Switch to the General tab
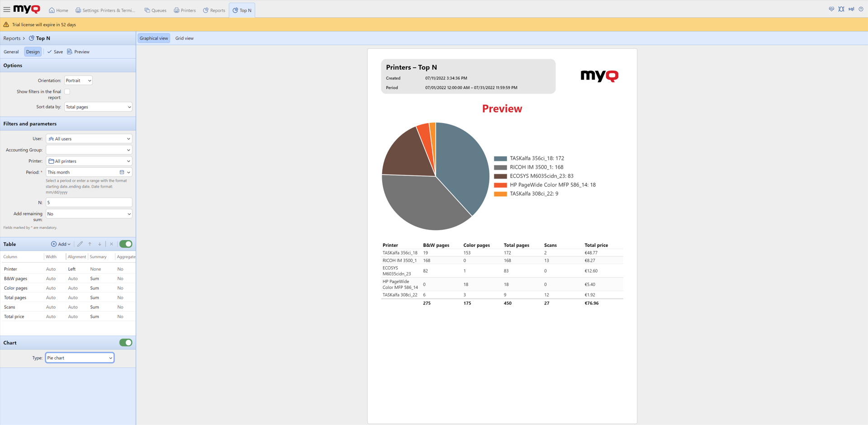The width and height of the screenshot is (868, 425). [11, 52]
